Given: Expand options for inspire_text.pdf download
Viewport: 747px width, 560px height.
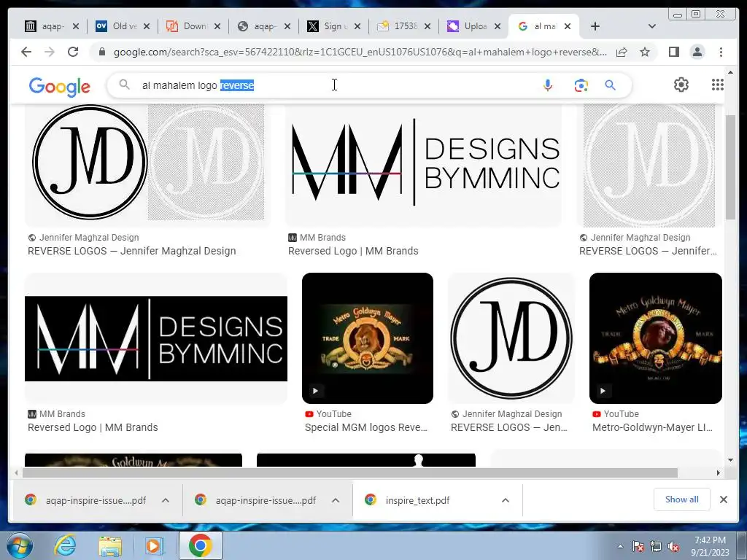Looking at the screenshot, I should tap(506, 500).
